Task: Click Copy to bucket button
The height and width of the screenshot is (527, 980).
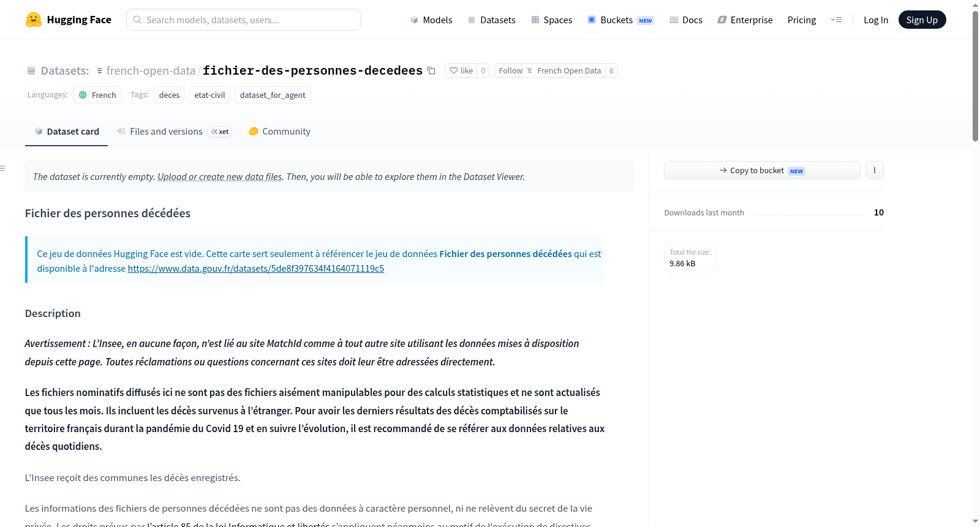Action: click(x=762, y=170)
